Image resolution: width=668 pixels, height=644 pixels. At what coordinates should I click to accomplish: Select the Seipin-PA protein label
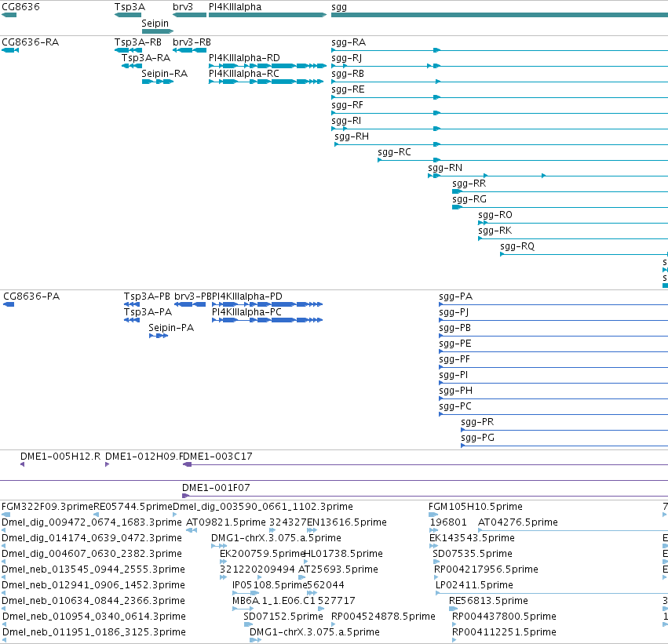171,328
